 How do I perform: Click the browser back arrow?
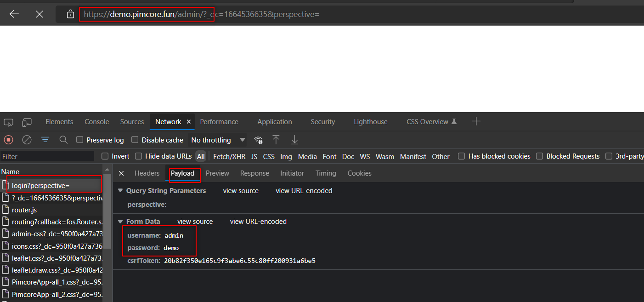coord(14,14)
